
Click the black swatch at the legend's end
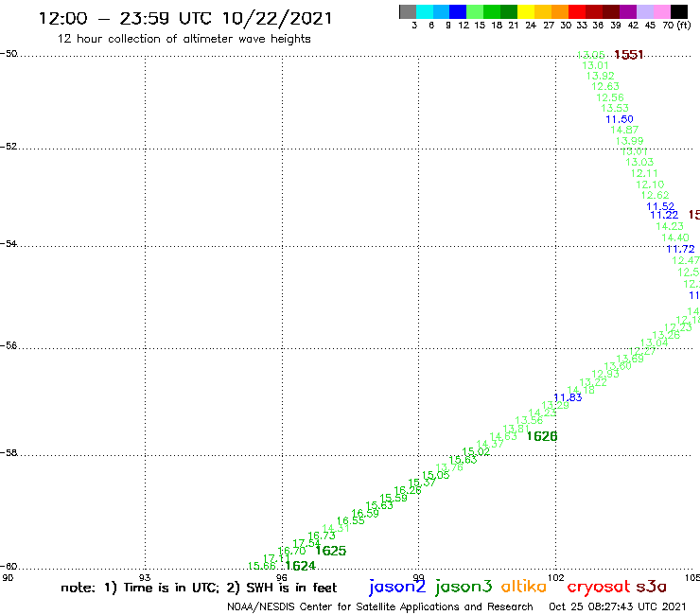click(x=679, y=11)
